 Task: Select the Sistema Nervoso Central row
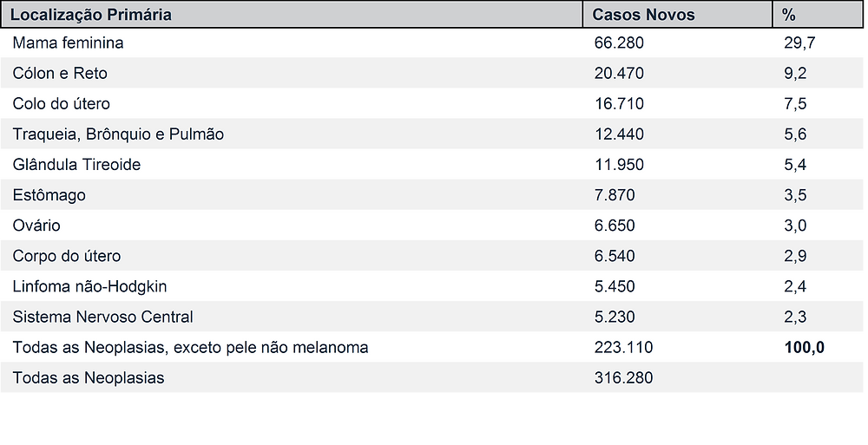431,317
